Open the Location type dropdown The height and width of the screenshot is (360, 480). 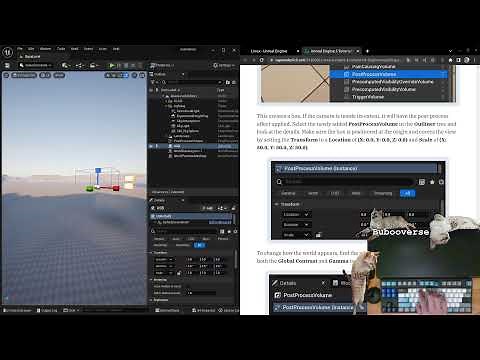point(164,259)
